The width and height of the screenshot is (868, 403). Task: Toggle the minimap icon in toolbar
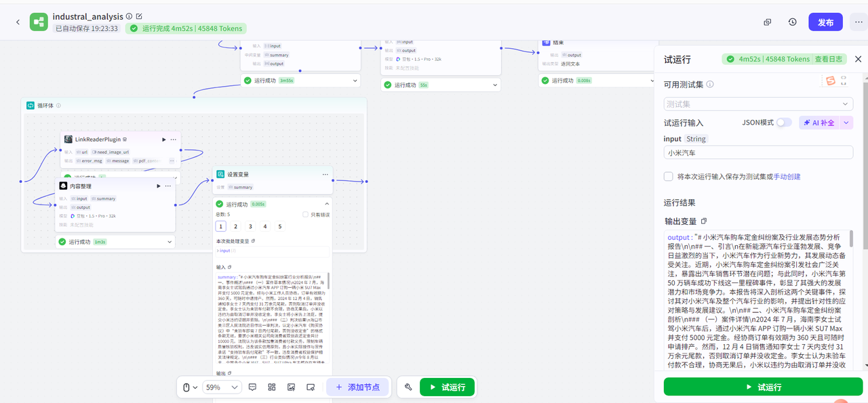click(311, 387)
